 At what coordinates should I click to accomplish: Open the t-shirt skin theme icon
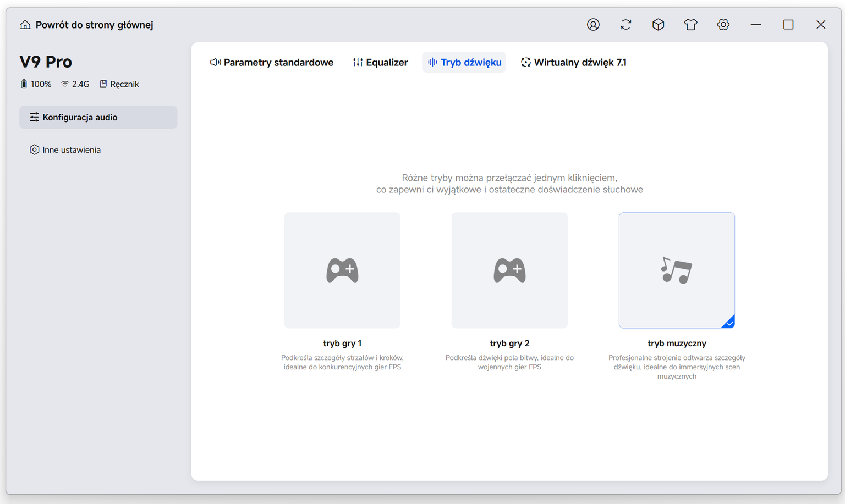point(690,25)
